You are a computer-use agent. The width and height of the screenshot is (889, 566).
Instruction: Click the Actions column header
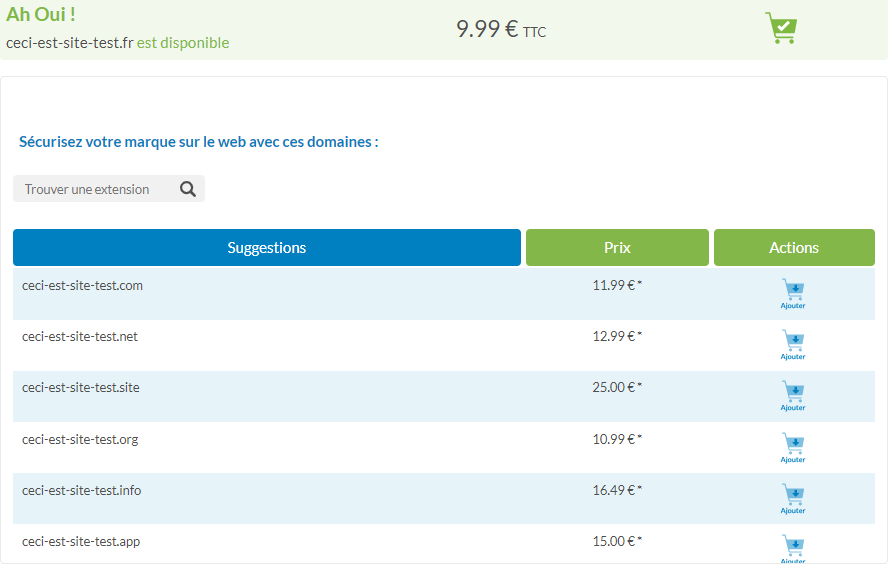(794, 247)
